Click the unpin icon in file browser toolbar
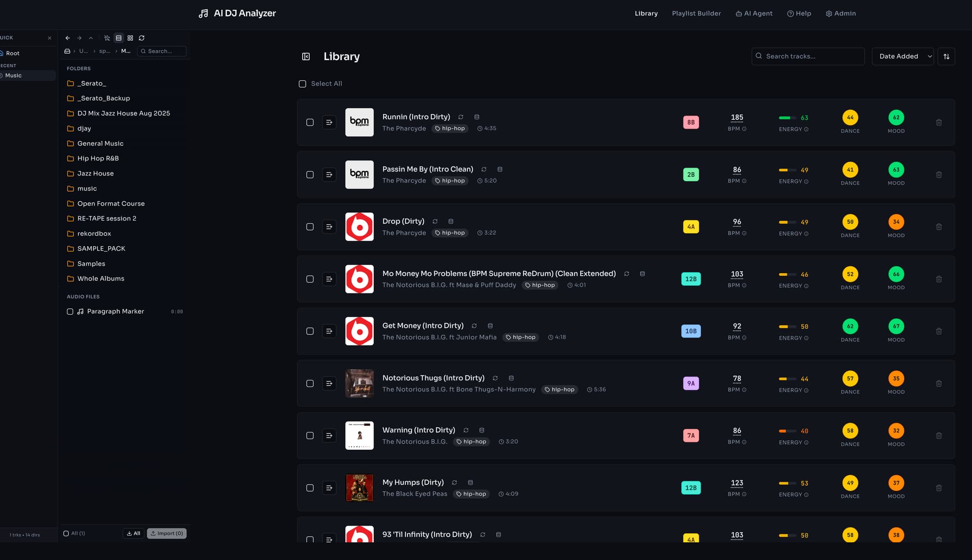 click(107, 38)
